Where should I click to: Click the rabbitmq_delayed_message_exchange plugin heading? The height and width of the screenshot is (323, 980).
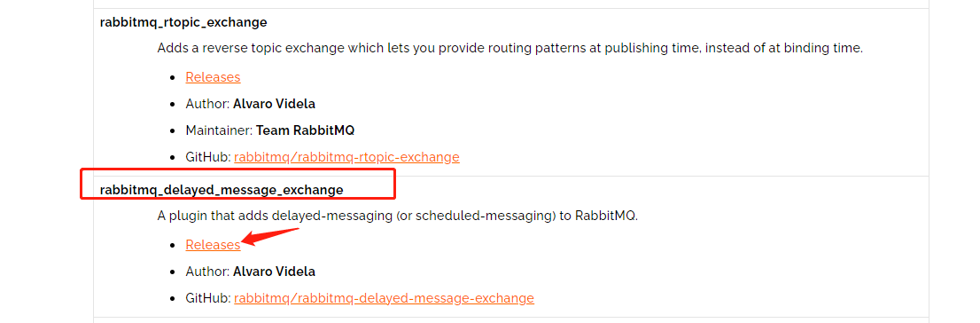pos(222,190)
